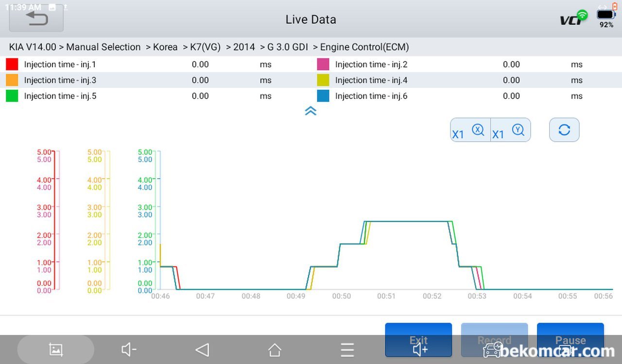Image resolution: width=622 pixels, height=364 pixels.
Task: Click 'Engine Control(ECM)' in the breadcrumb
Action: click(x=364, y=47)
